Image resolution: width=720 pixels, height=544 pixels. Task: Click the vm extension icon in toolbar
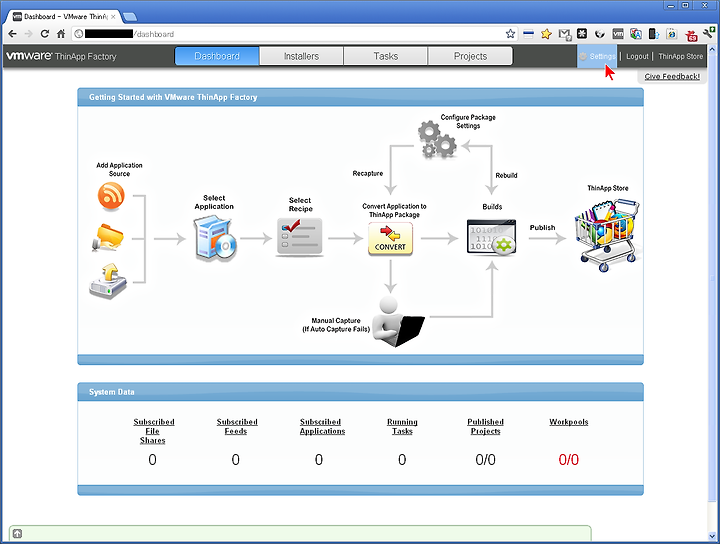(618, 34)
